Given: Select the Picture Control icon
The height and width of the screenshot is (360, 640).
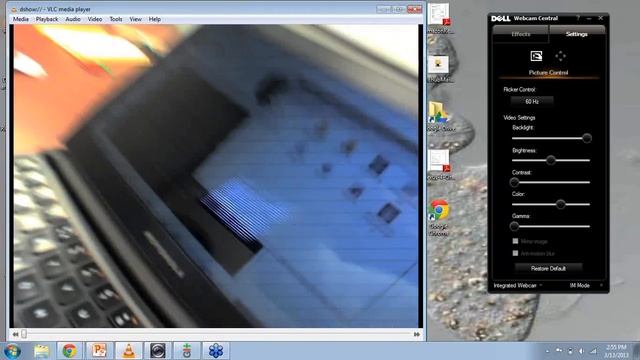Looking at the screenshot, I should (536, 56).
